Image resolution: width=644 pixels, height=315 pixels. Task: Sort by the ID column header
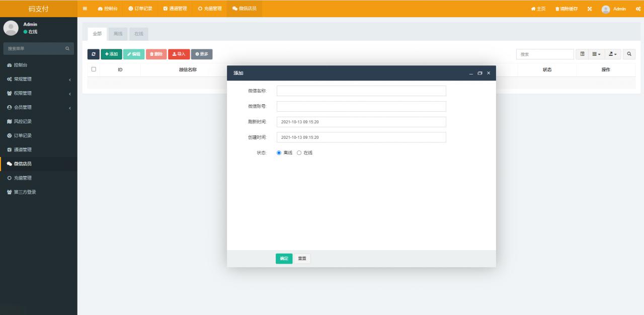click(x=120, y=70)
